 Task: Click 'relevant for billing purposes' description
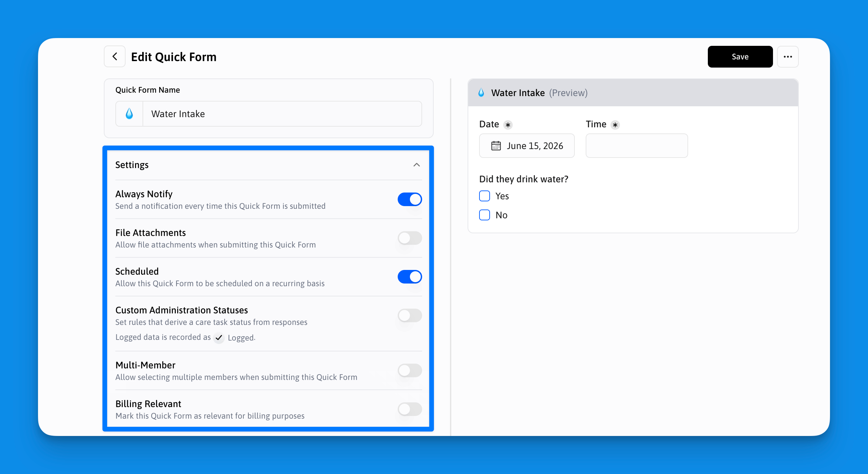[x=210, y=416]
